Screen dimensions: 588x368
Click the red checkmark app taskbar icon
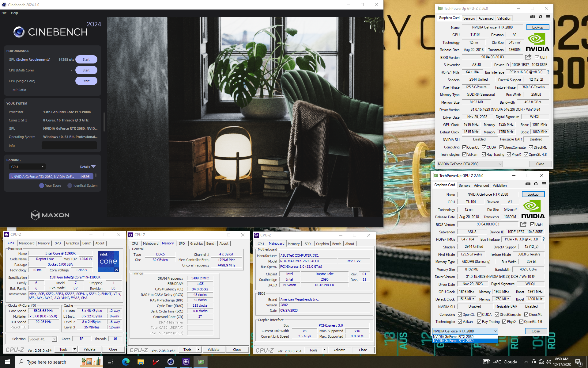click(156, 362)
